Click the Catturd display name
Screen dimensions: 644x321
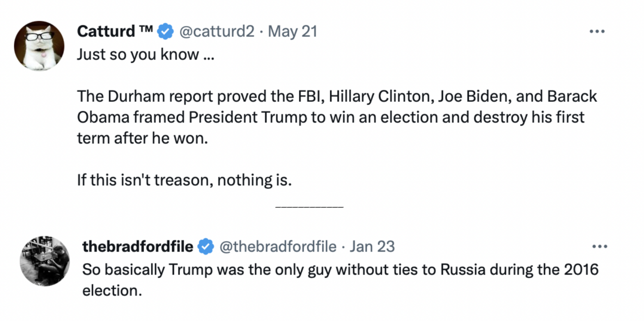point(106,31)
